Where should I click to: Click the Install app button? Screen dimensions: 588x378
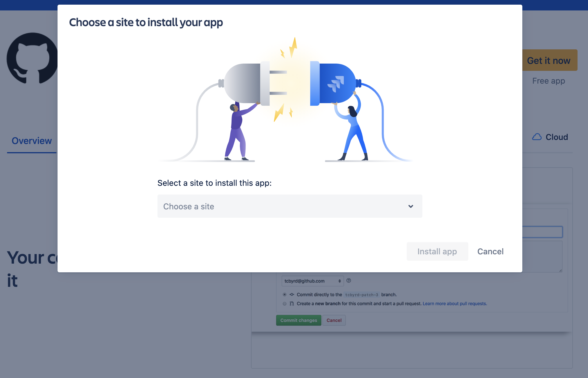(437, 251)
